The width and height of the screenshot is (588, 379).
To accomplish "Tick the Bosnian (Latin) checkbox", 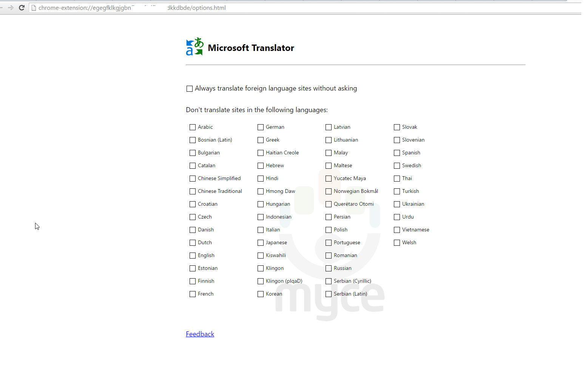I will (x=193, y=140).
